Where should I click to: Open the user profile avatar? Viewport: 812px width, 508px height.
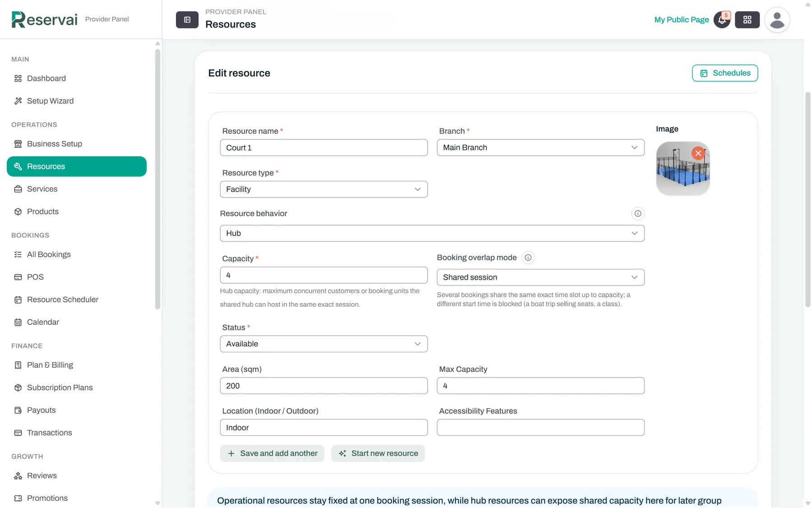point(777,20)
